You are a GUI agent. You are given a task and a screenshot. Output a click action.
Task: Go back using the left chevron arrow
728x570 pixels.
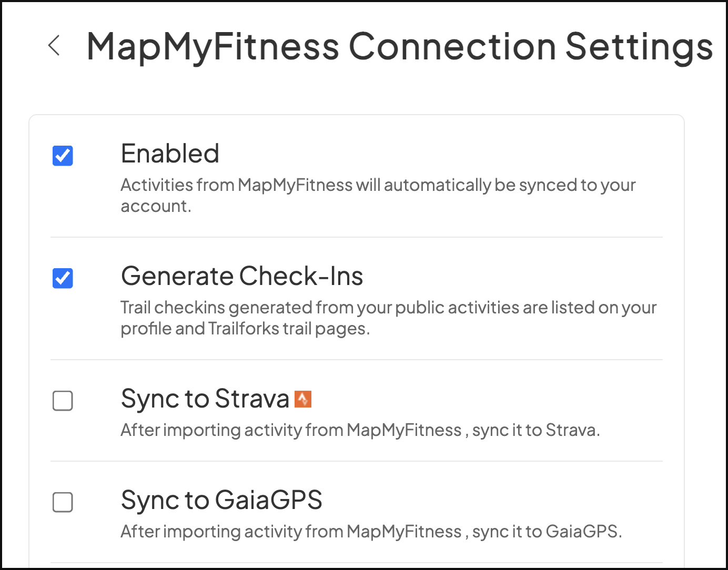pos(54,45)
